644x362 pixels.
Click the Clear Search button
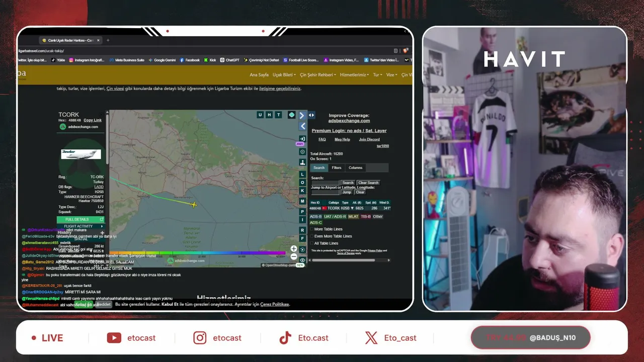368,183
